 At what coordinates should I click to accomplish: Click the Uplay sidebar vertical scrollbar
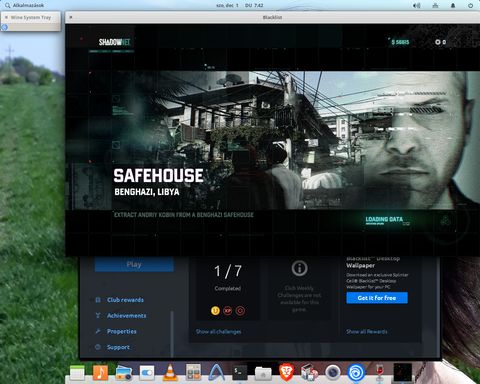[x=172, y=333]
